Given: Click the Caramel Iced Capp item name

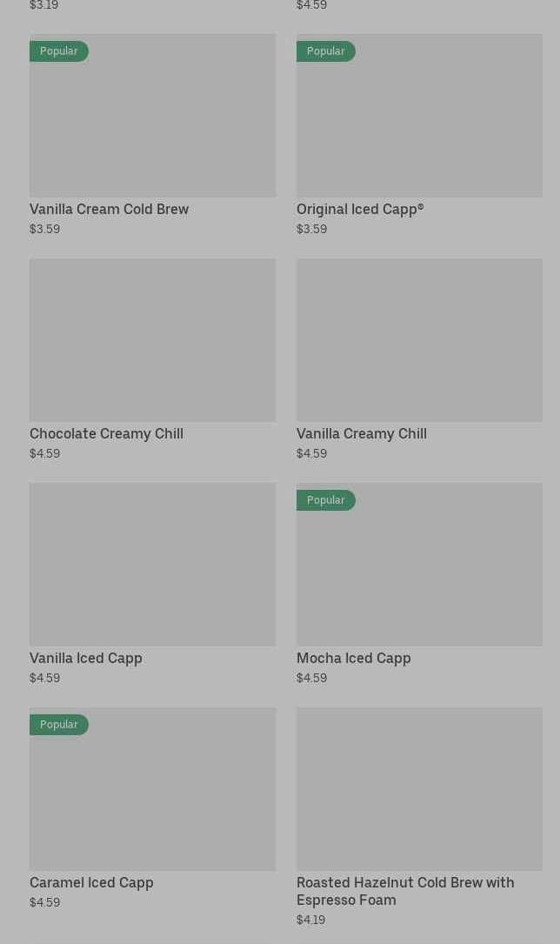Looking at the screenshot, I should tap(91, 882).
